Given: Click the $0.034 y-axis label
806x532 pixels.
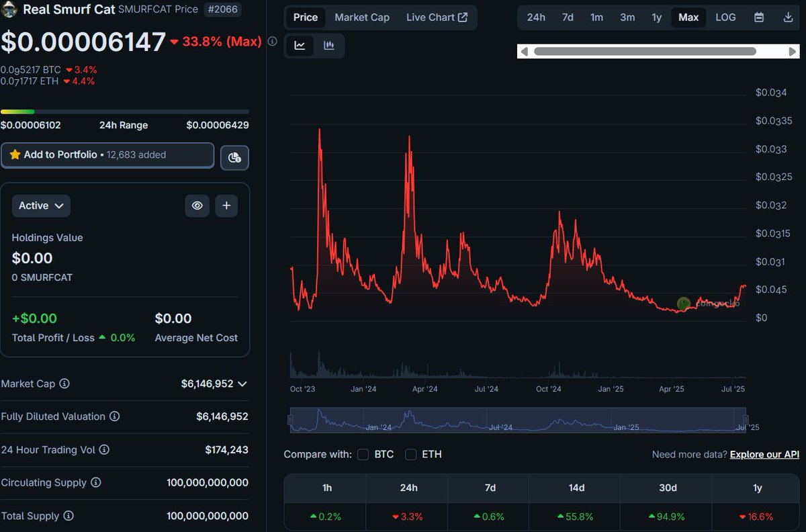Looking at the screenshot, I should [x=771, y=92].
